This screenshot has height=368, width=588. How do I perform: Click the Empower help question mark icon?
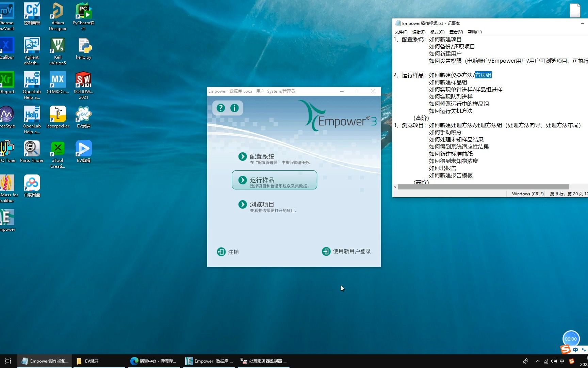click(221, 108)
